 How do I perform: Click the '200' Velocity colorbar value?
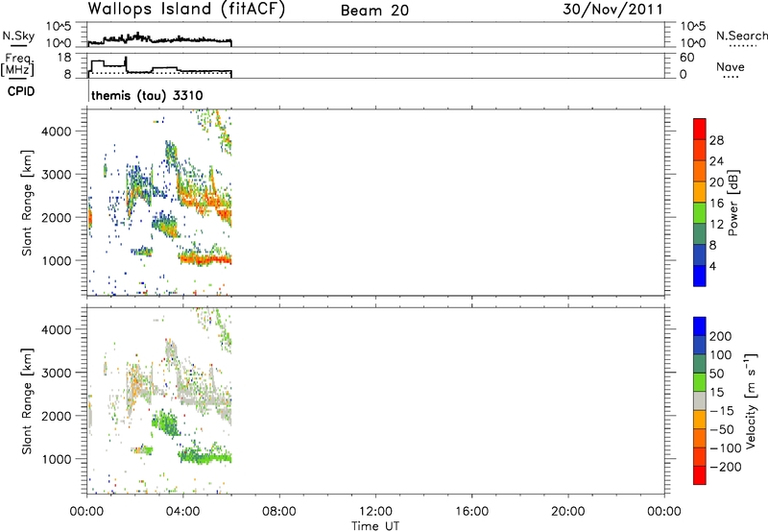click(721, 336)
